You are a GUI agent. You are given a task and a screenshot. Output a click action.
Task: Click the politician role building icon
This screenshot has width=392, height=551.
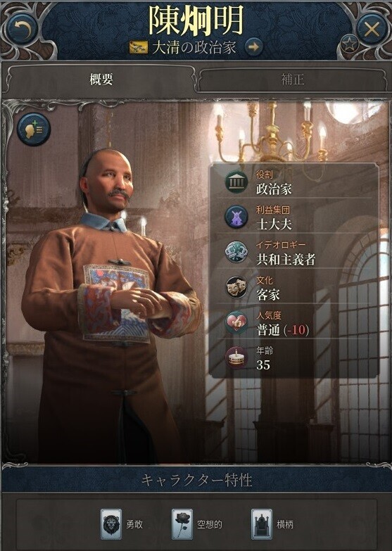click(x=236, y=182)
